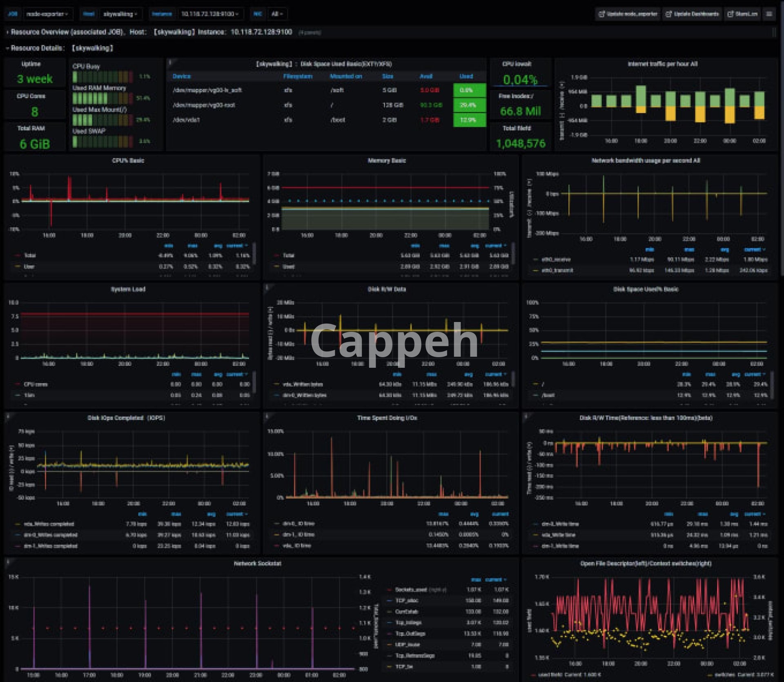Image resolution: width=784 pixels, height=682 pixels.
Task: Sort disk table by Used column header
Action: (x=466, y=76)
